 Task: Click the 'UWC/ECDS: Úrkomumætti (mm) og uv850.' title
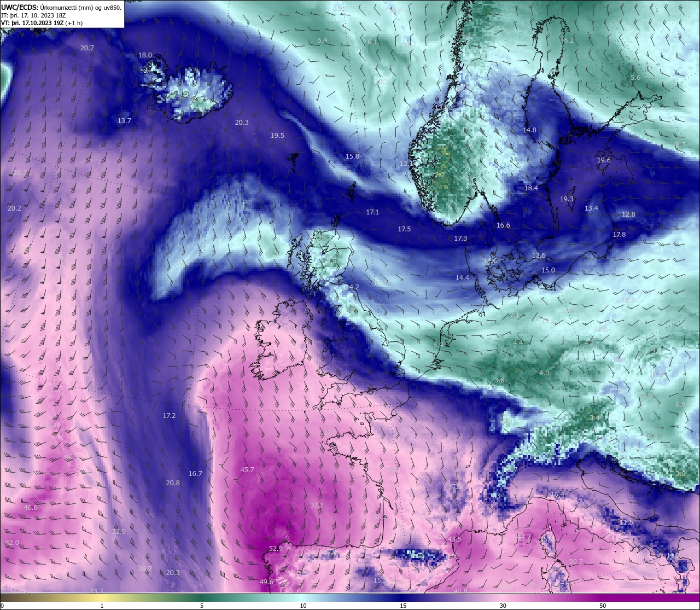[x=61, y=8]
